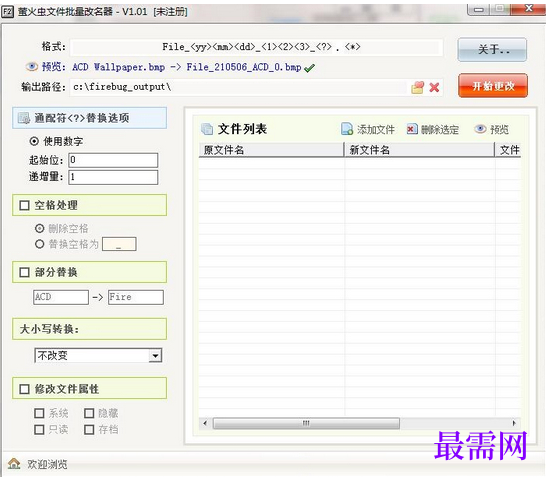The image size is (546, 477).
Task: Click the ACD source text field
Action: [61, 297]
